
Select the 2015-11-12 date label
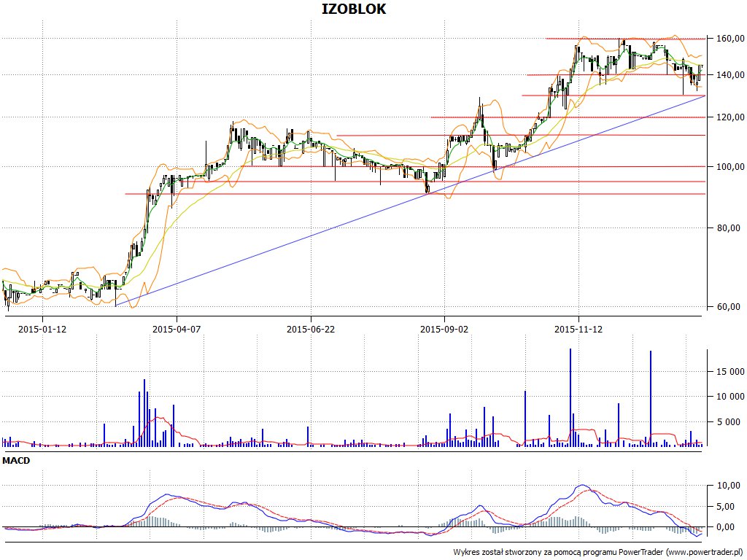pyautogui.click(x=578, y=329)
